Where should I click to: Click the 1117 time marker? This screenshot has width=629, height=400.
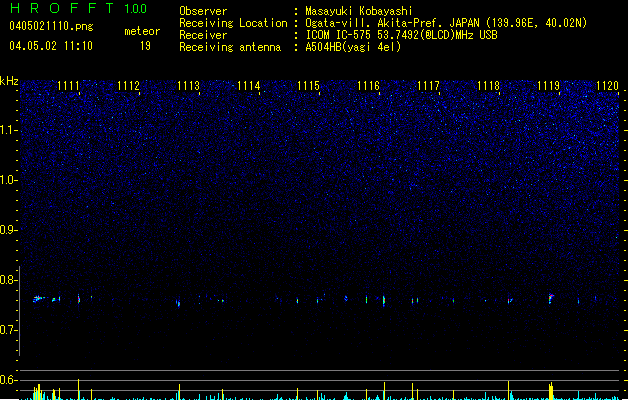pyautogui.click(x=428, y=86)
